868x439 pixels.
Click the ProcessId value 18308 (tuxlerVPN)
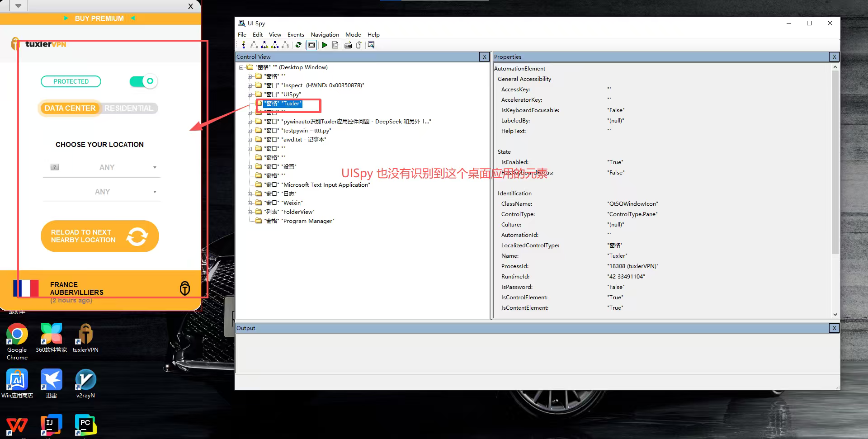coord(633,266)
